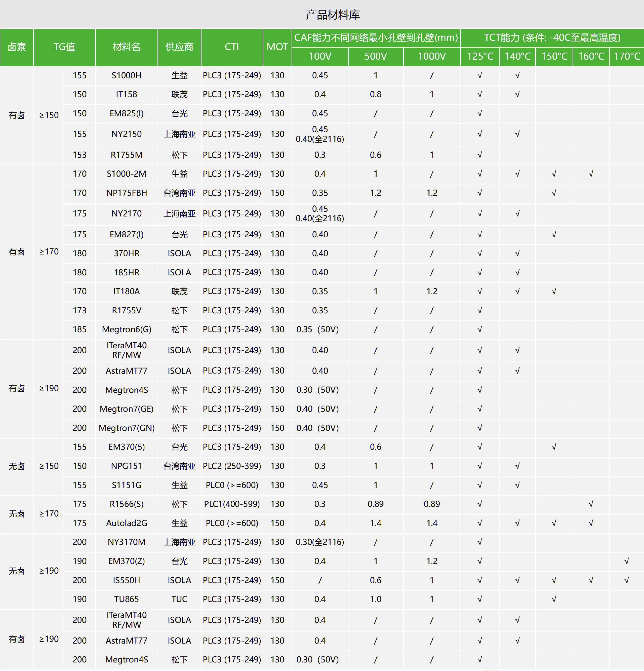Click checkmark for EM370(Z) under 170°C

pos(627,561)
